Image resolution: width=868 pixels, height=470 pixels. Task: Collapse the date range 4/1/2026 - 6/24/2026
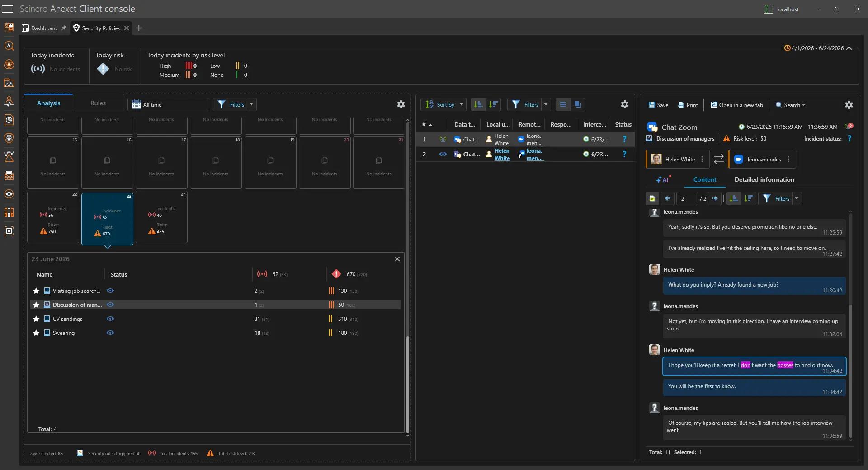pos(849,48)
